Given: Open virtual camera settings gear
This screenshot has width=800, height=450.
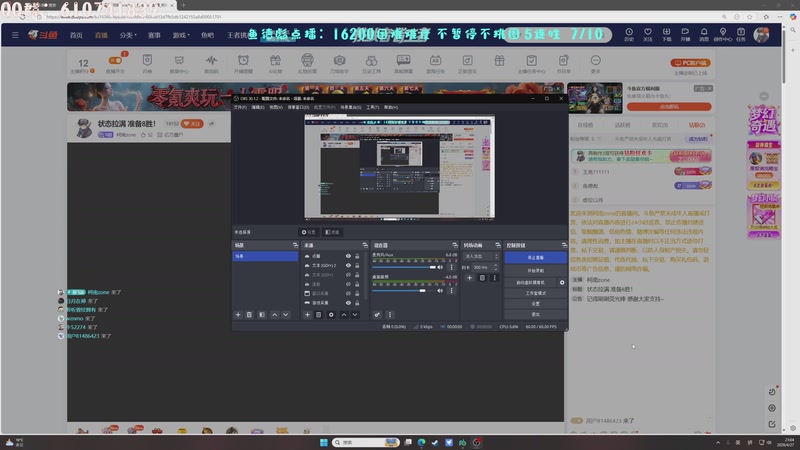Looking at the screenshot, I should click(x=562, y=282).
